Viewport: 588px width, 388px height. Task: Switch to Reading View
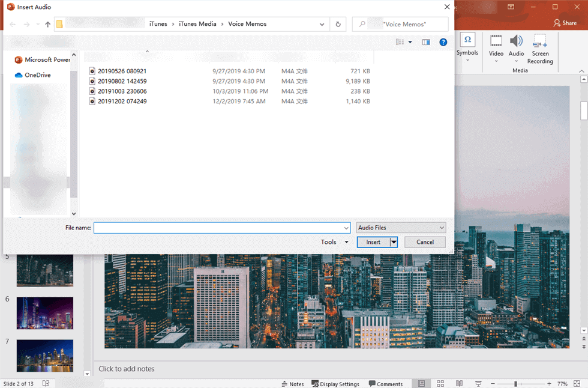click(459, 384)
